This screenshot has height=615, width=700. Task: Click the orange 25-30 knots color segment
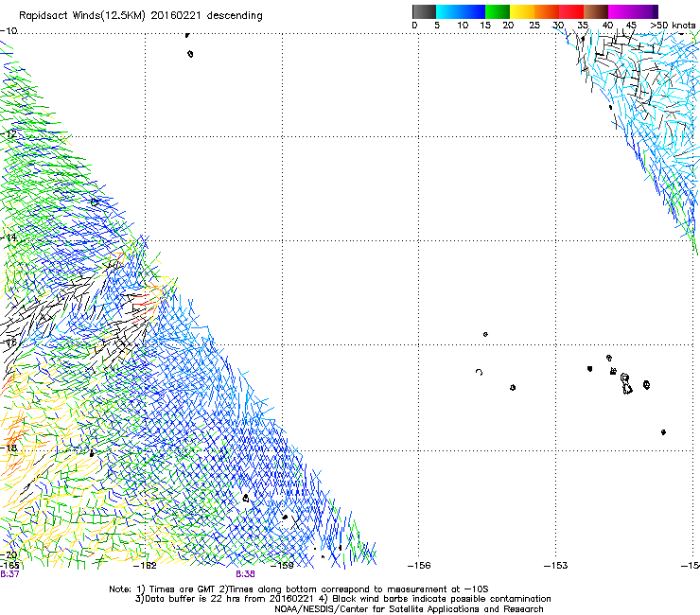[547, 11]
